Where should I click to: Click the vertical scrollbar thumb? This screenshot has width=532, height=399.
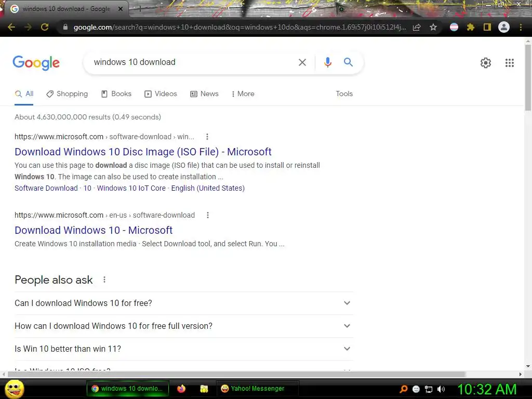tap(528, 78)
